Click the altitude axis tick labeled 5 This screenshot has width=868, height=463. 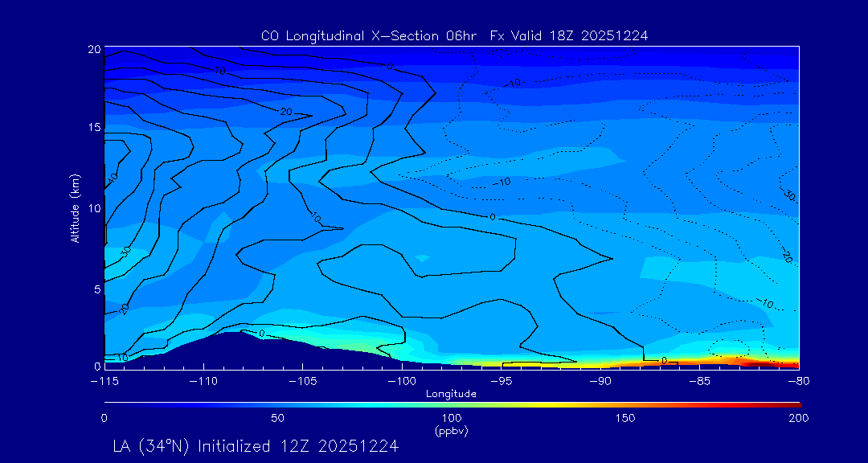[97, 289]
